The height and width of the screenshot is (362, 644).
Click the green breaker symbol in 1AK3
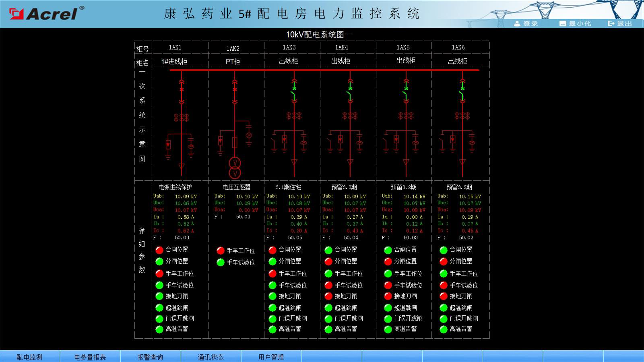294,92
